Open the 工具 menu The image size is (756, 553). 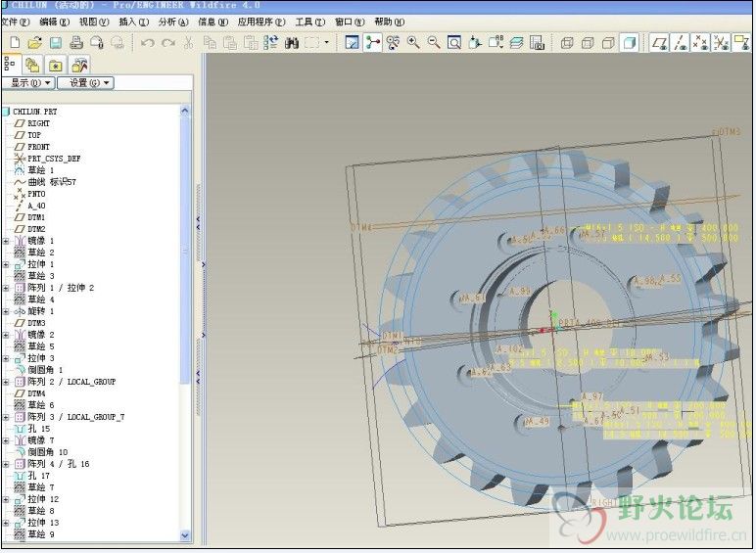(x=309, y=22)
